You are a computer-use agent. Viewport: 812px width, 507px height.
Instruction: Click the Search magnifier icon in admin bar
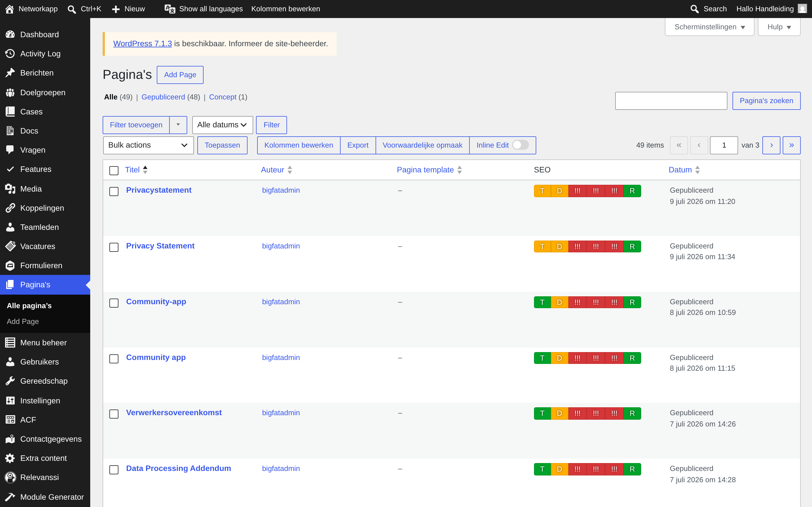(694, 9)
